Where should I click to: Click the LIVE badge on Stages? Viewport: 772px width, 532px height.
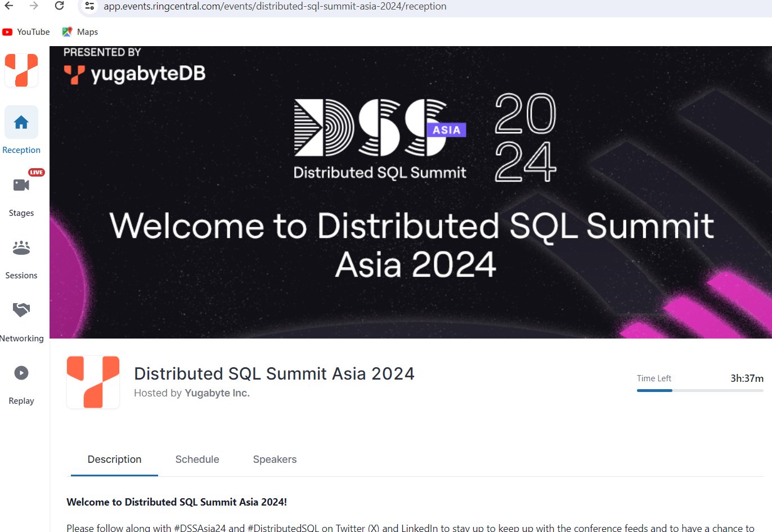37,172
